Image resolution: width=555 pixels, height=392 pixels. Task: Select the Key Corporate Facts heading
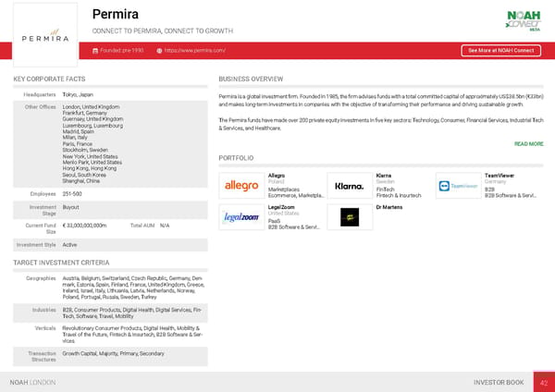(49, 80)
